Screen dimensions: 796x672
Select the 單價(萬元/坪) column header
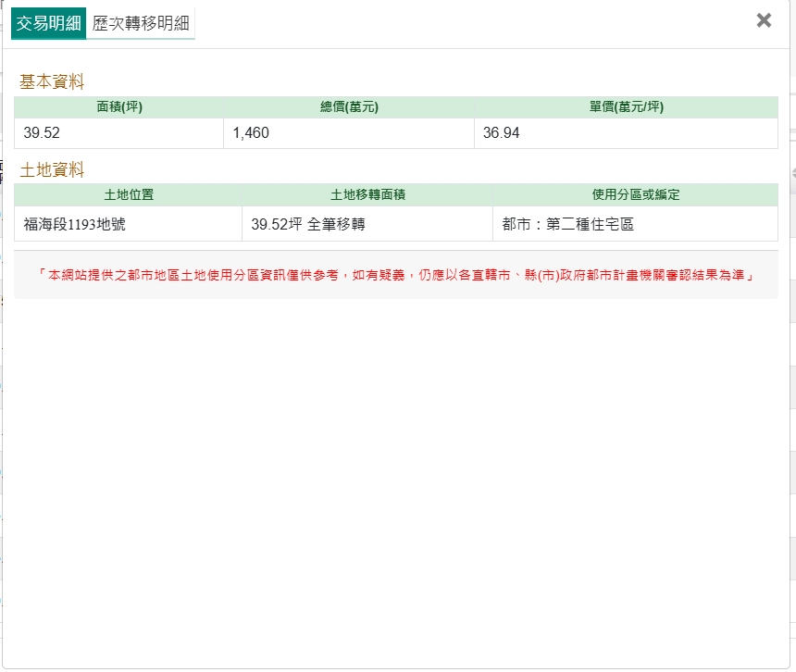pyautogui.click(x=626, y=107)
